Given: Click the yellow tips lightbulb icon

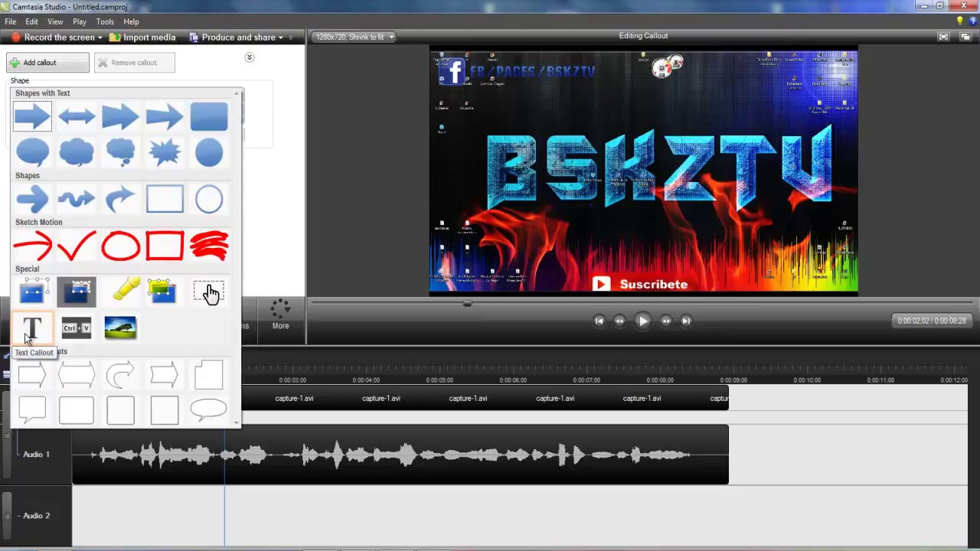Looking at the screenshot, I should click(x=959, y=21).
